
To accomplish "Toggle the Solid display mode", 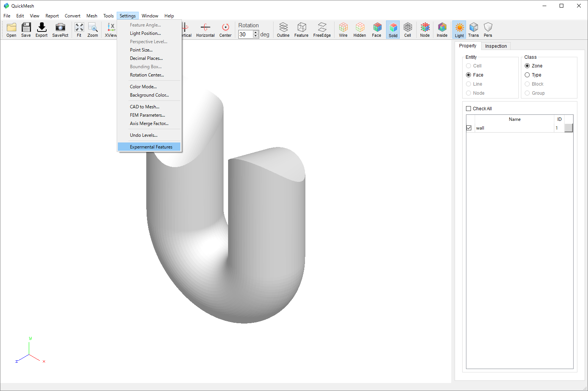I will pyautogui.click(x=393, y=30).
